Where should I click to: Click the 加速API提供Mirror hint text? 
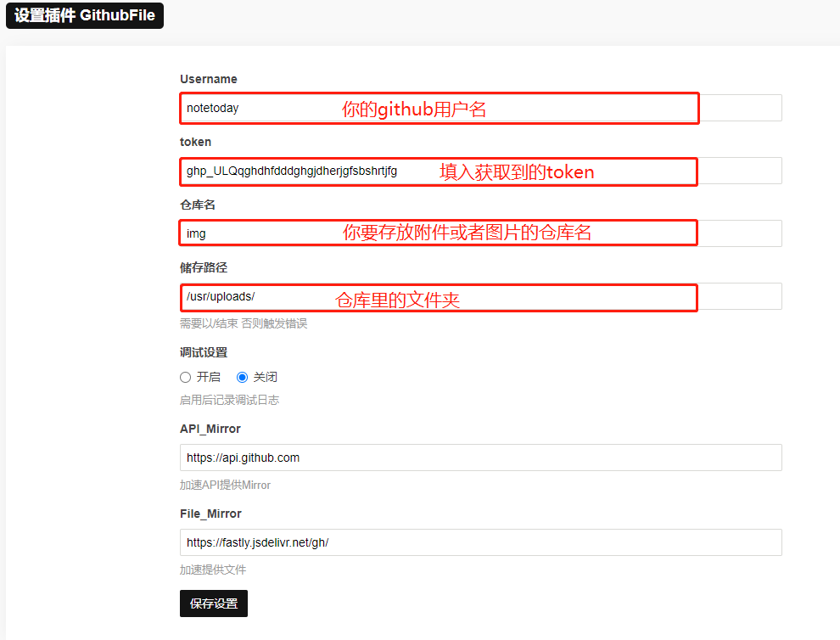tap(225, 485)
